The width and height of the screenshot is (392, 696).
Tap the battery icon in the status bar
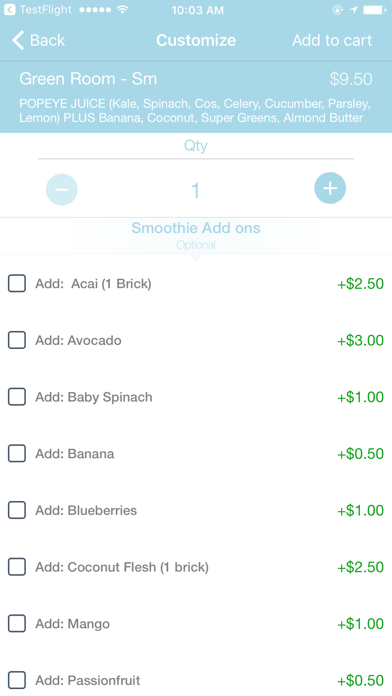[375, 9]
